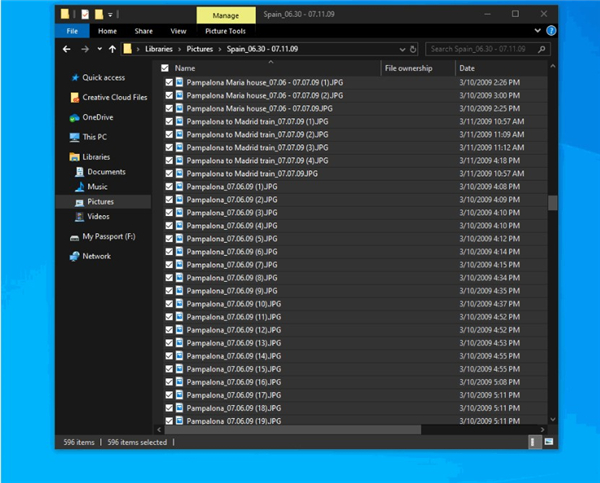This screenshot has width=600, height=483.
Task: Click the Up arrow navigation button
Action: (112, 48)
